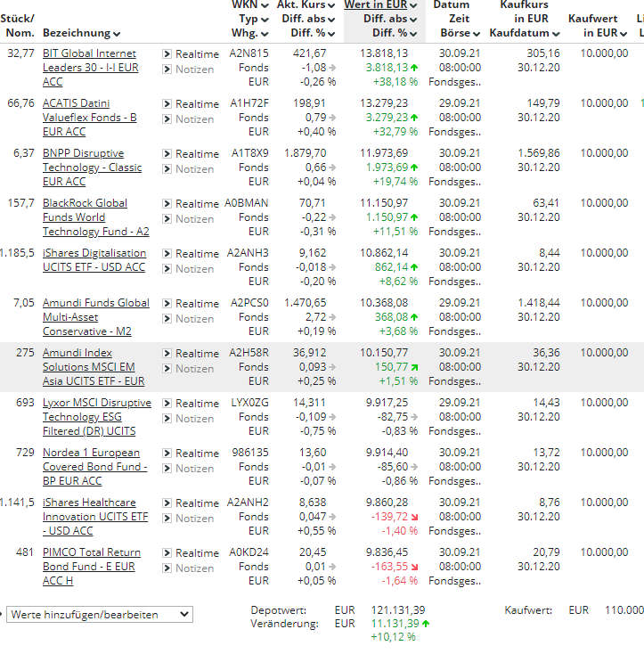This screenshot has height=654, width=644.
Task: Open Nordea 1 European Covered Bond link
Action: point(95,467)
